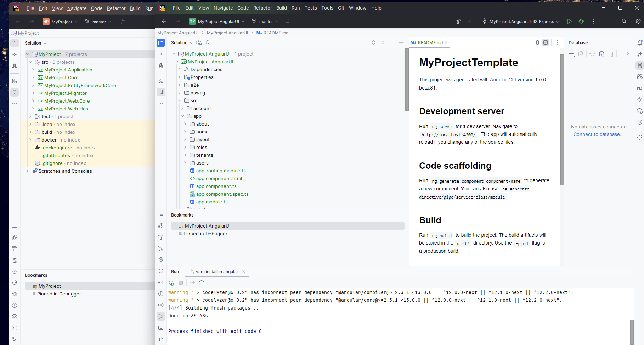Run the MyProject.AngularUI configuration
This screenshot has height=345, width=644.
click(569, 21)
